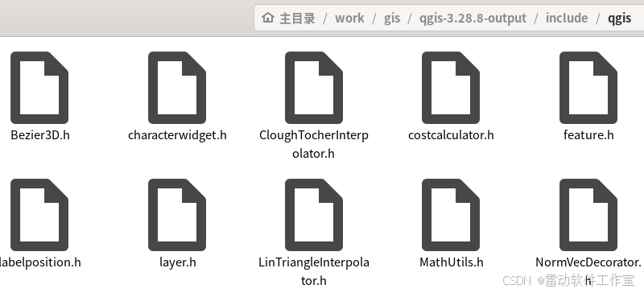This screenshot has width=644, height=293.
Task: Select the NormVecDecorator.h file icon
Action: coord(588,215)
